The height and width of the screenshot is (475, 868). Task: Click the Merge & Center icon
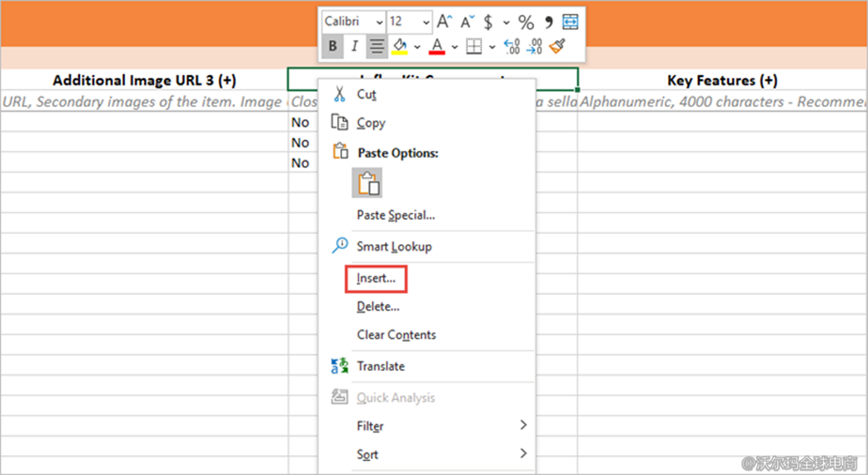(571, 22)
